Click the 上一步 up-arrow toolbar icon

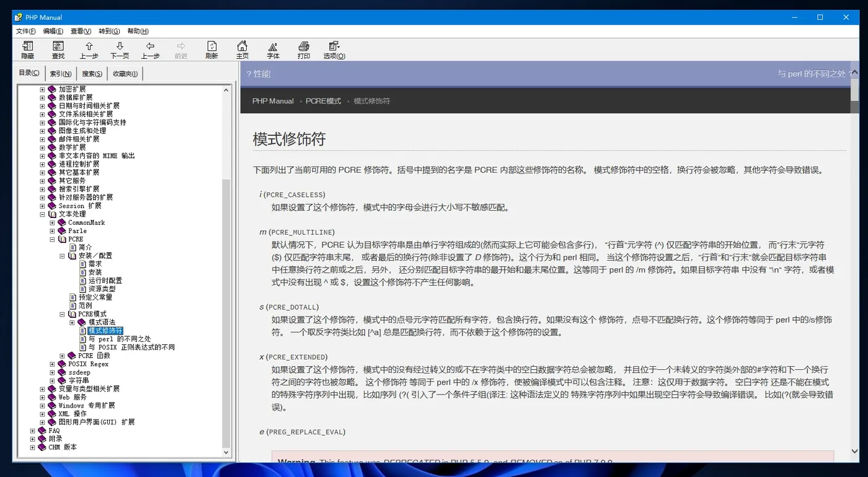pos(89,46)
